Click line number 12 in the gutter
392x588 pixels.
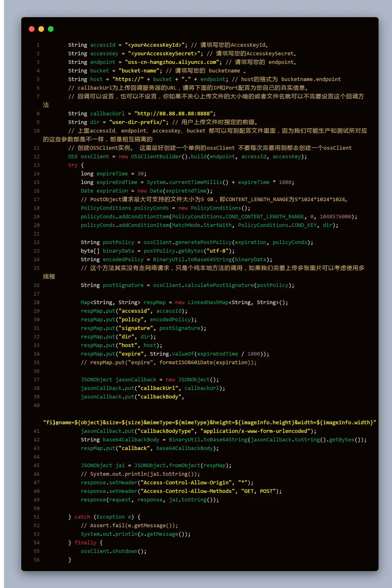pos(36,157)
